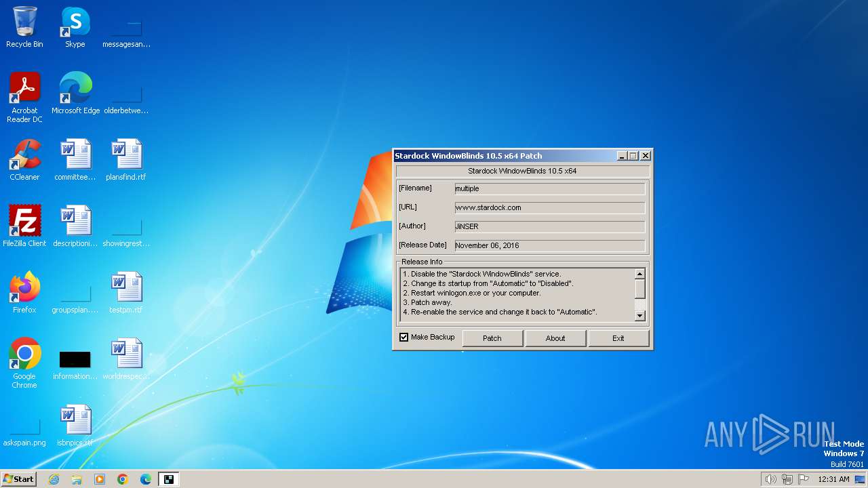Open File Explorer from taskbar
The width and height of the screenshot is (868, 488).
[77, 479]
